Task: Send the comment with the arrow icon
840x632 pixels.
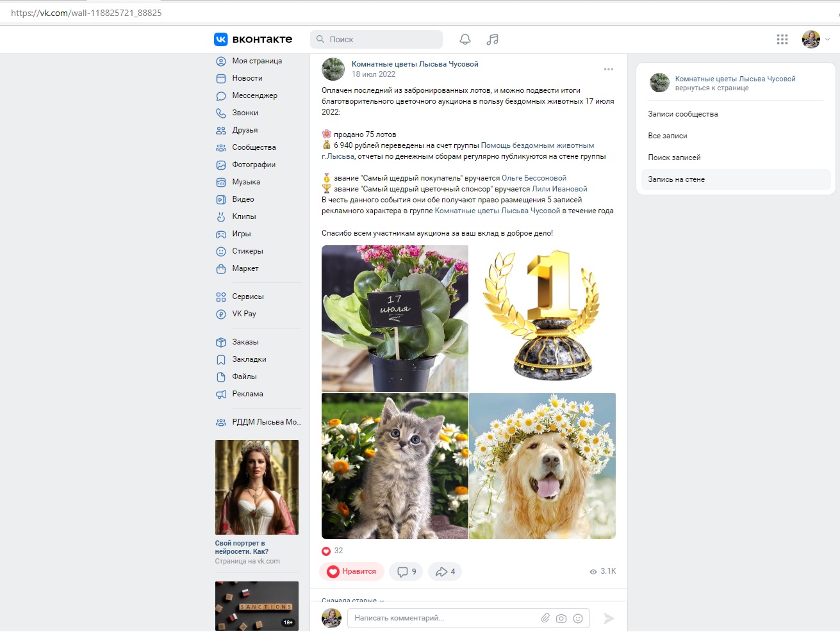Action: click(609, 618)
